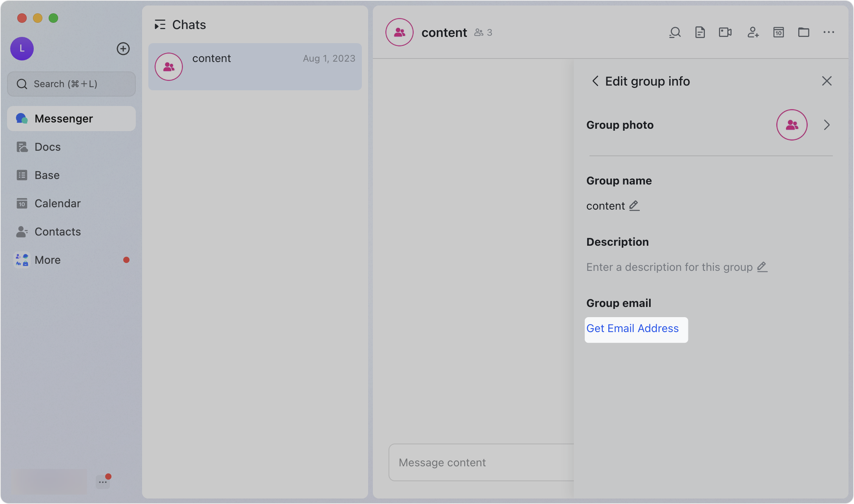Screen dimensions: 854x504
Task: Edit the group description pencil icon
Action: [762, 267]
